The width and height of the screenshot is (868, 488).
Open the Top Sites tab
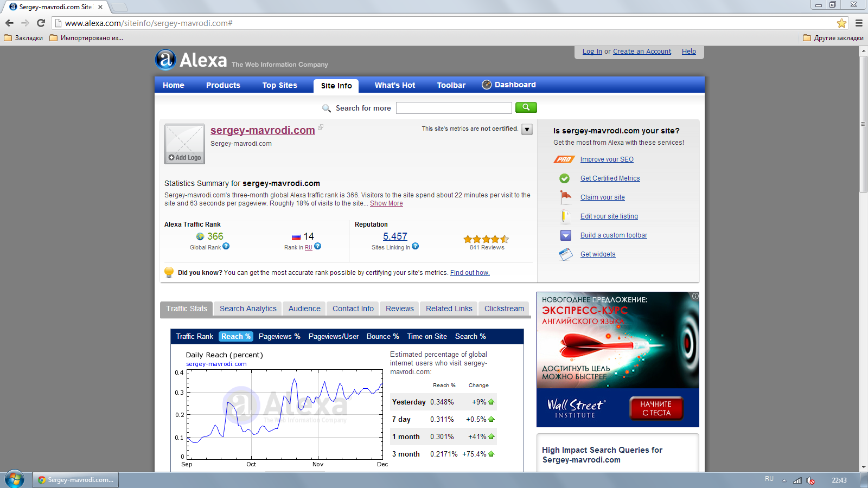pyautogui.click(x=280, y=85)
